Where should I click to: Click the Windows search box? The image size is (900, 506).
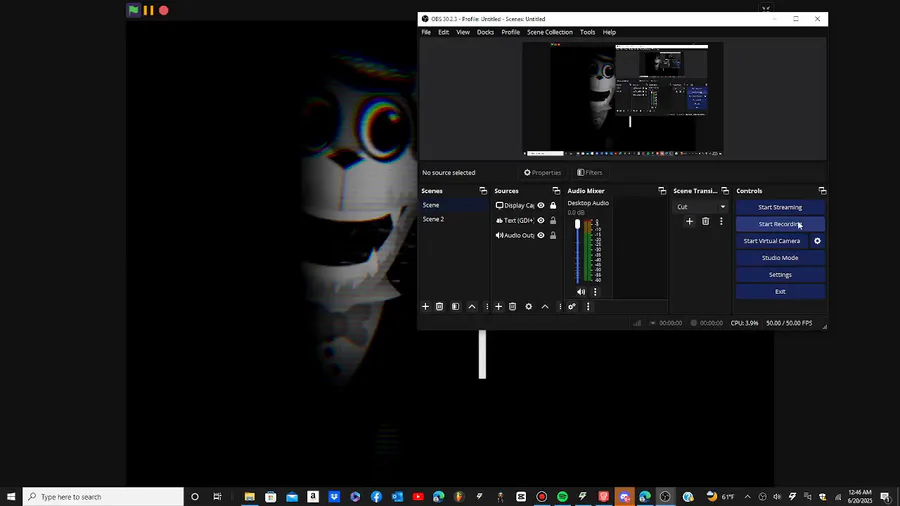click(x=103, y=497)
